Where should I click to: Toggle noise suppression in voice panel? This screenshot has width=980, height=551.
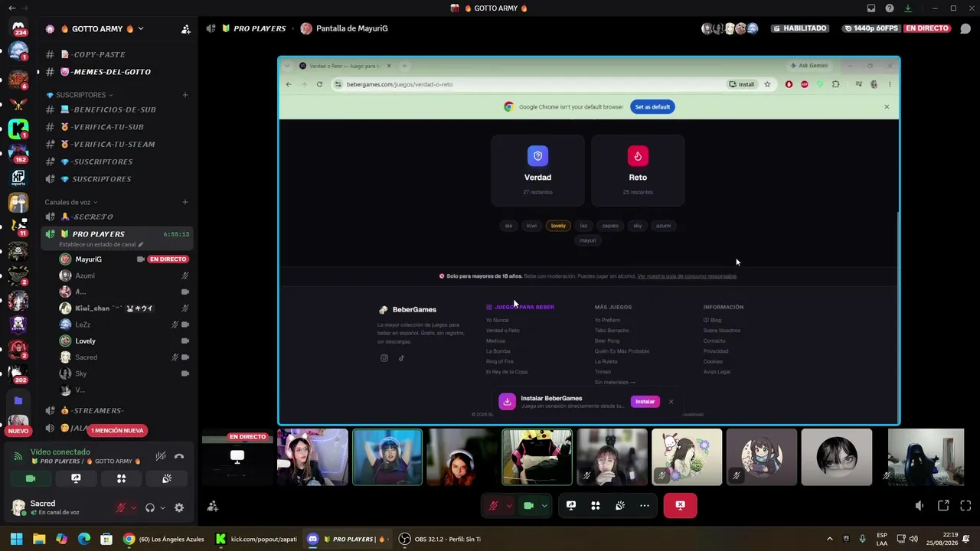[x=160, y=456]
